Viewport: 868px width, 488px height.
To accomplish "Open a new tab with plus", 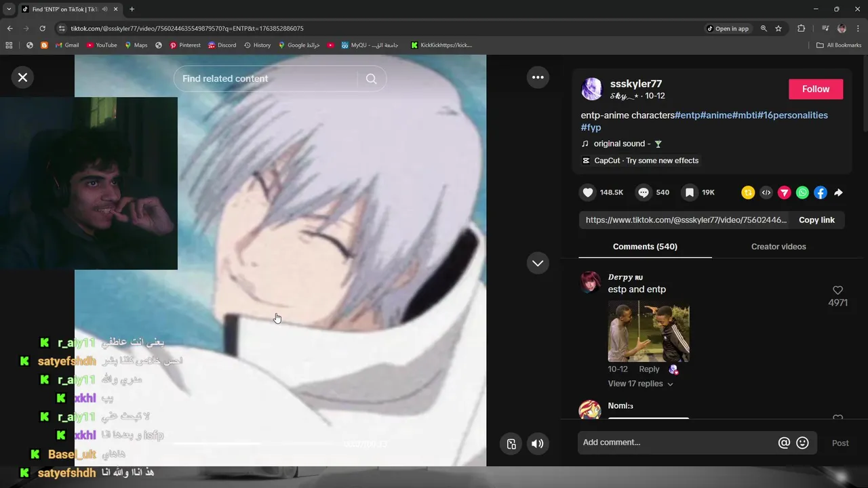I will [x=132, y=9].
